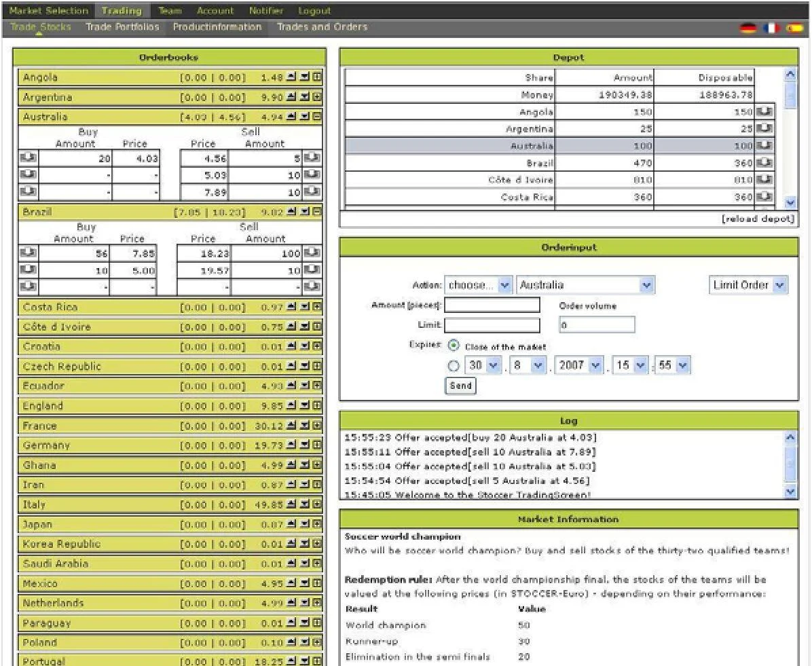Open the Notifier menu
The image size is (812, 666).
(x=266, y=10)
